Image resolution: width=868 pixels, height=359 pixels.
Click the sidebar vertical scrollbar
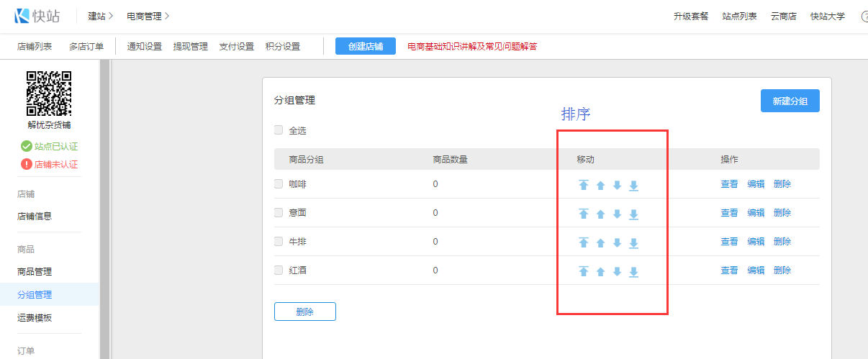coord(104,209)
